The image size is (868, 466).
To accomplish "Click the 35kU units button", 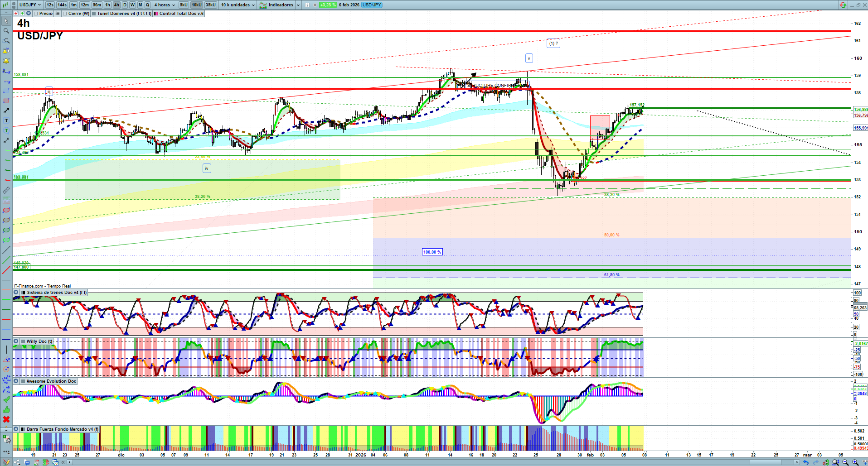I will tap(210, 5).
